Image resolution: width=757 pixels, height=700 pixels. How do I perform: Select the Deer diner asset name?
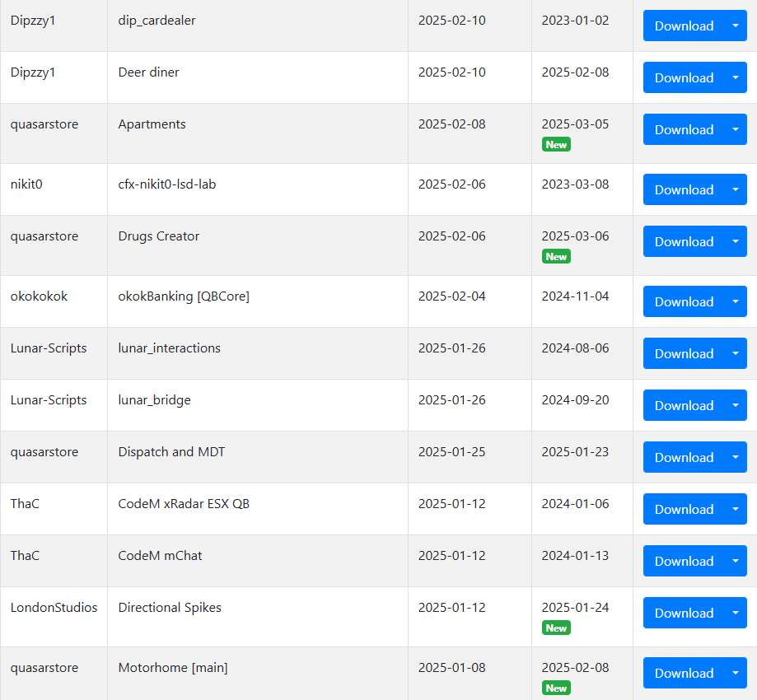[x=149, y=72]
